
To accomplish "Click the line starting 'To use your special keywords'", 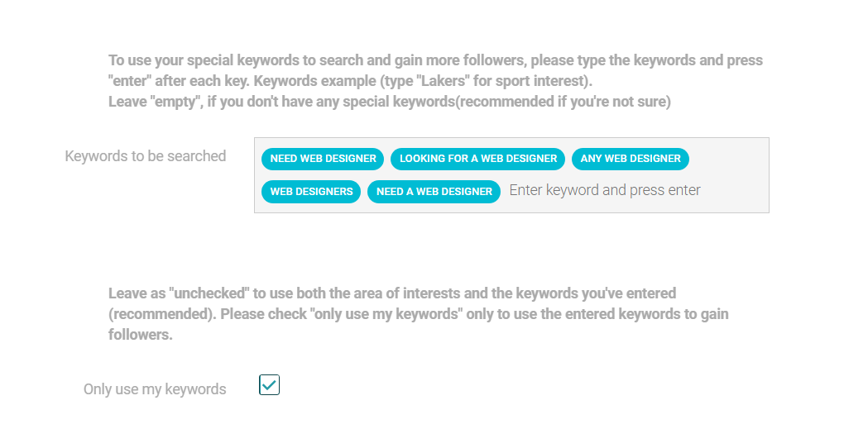I will (x=436, y=60).
